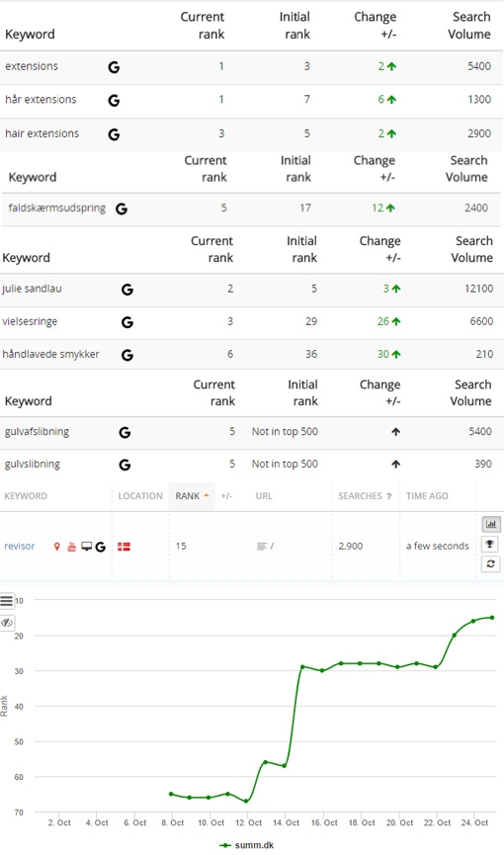The height and width of the screenshot is (855, 504).
Task: Click the trophy icon in revisor row
Action: [490, 544]
